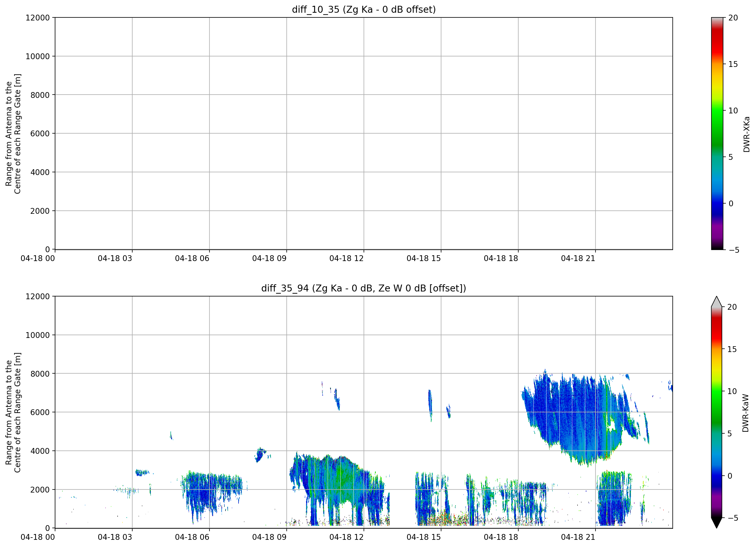Click the "04-18 06" tick label under diff_35_94 plot
The width and height of the screenshot is (756, 547).
click(x=192, y=537)
